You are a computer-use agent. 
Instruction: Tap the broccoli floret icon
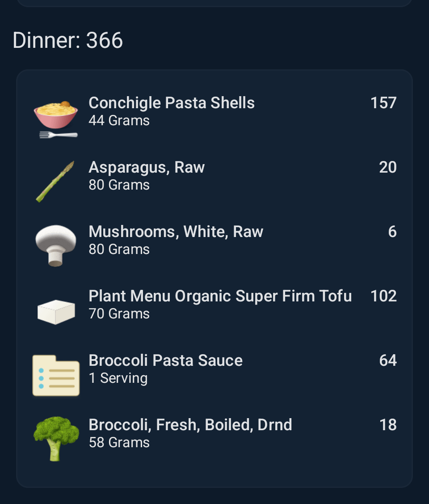56,438
